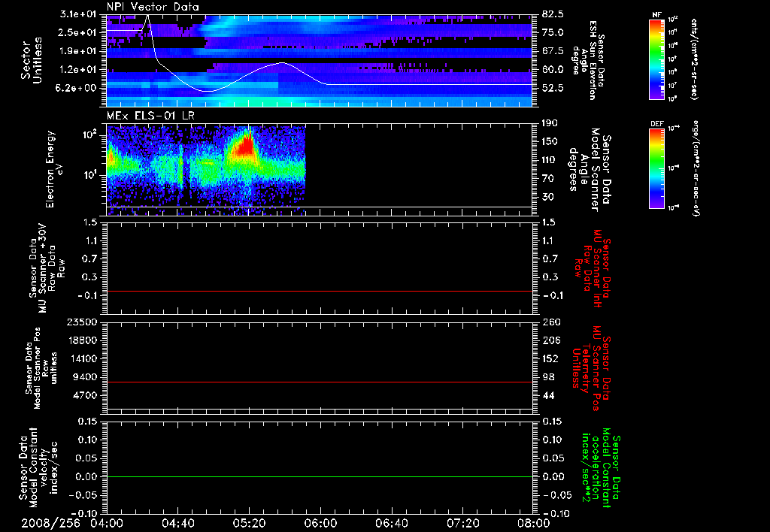The image size is (770, 532).
Task: Click the "NF" label above the color bar
Action: pos(657,15)
